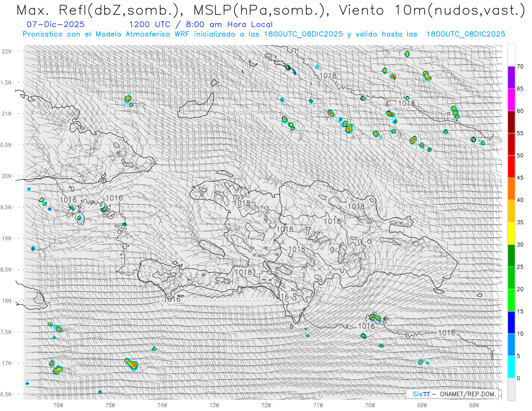Viewport: 532px width, 411px height.
Task: Click the '65' value on the colorbar
Action: [520, 89]
